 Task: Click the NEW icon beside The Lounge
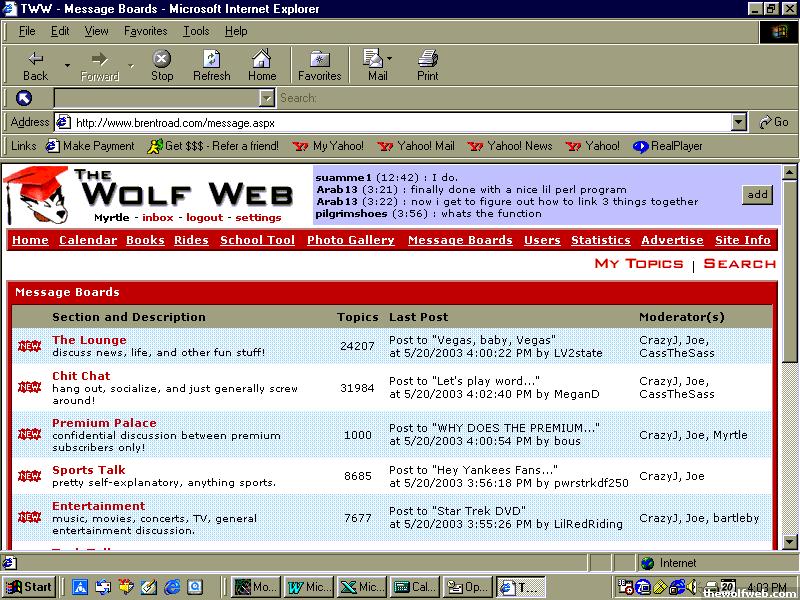click(x=30, y=347)
